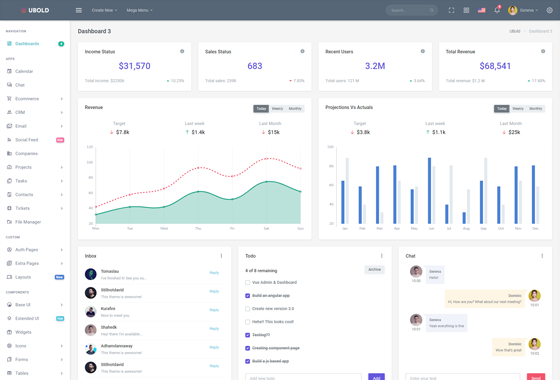Select Monthly tab in Projections Vs Actuals
This screenshot has height=380, width=560.
(536, 109)
